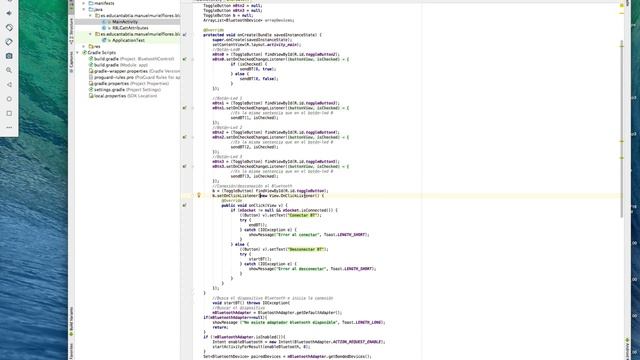This screenshot has width=640, height=360.
Task: Click "sendBT(0, false);" in the editor
Action: tap(259, 78)
